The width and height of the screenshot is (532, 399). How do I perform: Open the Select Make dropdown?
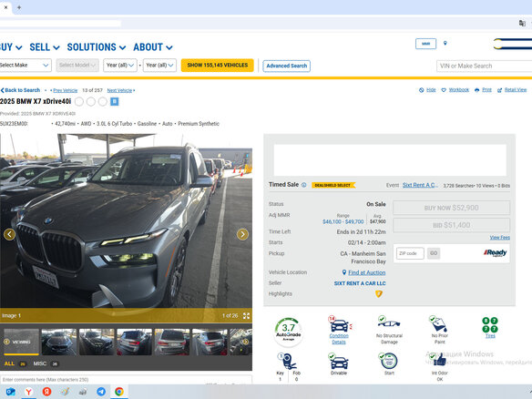[x=26, y=66]
